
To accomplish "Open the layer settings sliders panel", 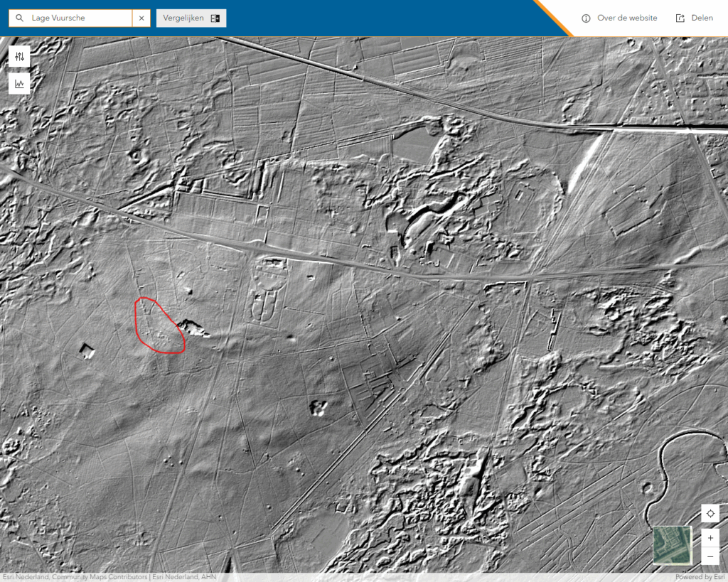I will (19, 57).
